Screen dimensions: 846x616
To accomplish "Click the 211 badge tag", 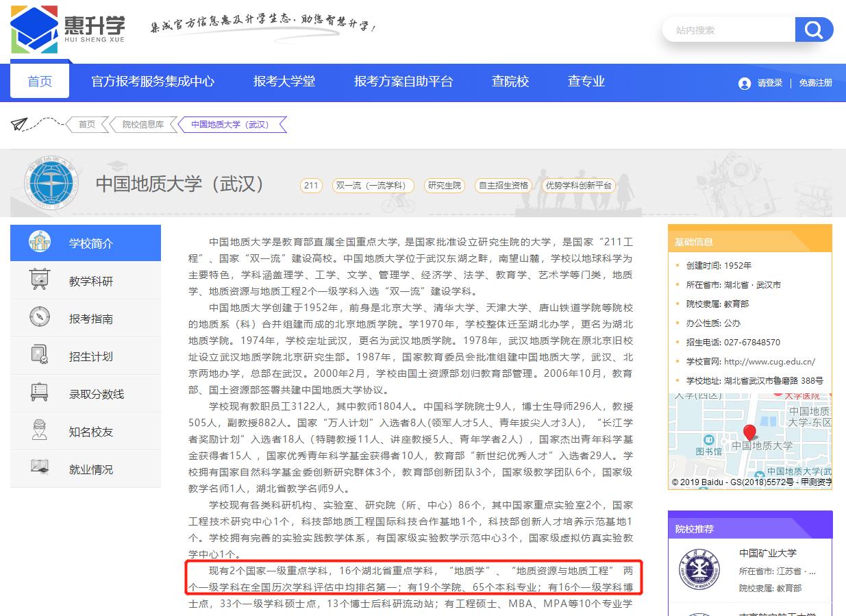I will 311,185.
